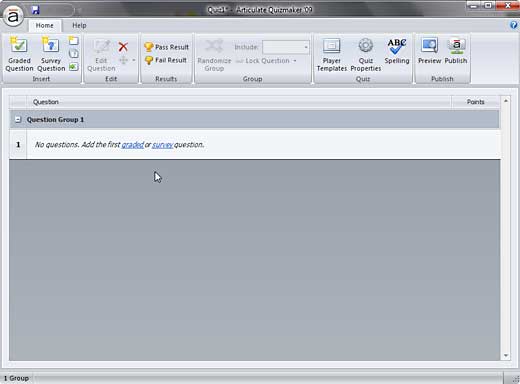Open the Pass Result slide
The width and height of the screenshot is (520, 384).
[166, 47]
